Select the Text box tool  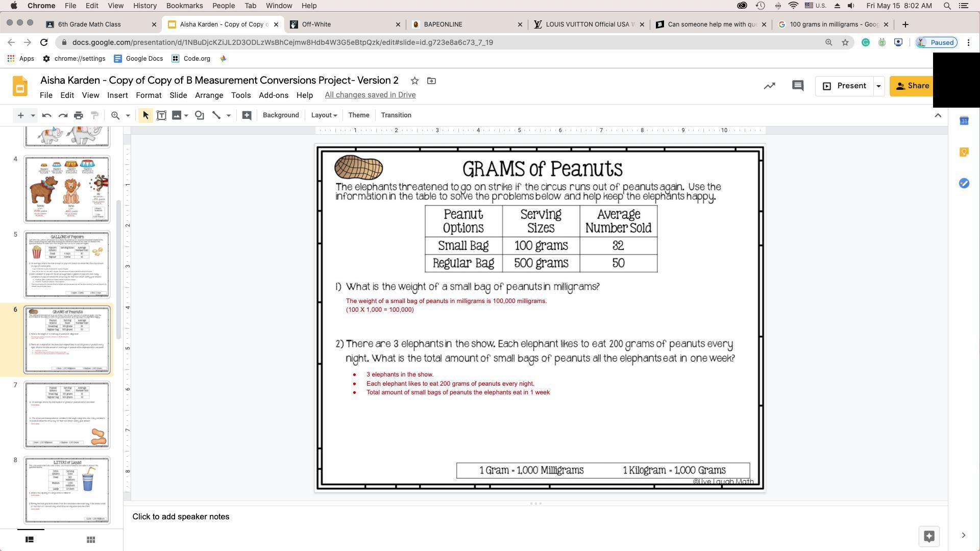click(161, 115)
